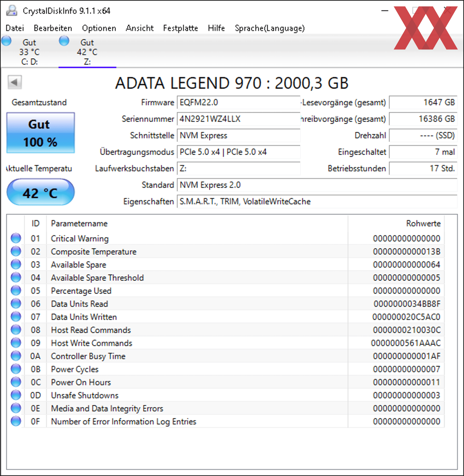Click the total writes value 16386 GB
Image resolution: width=464 pixels, height=476 pixels.
(x=423, y=119)
